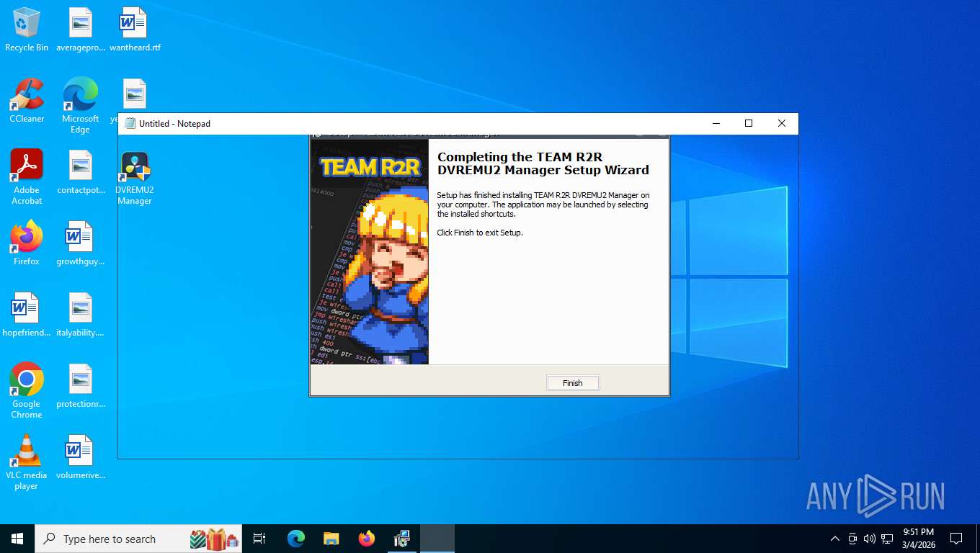Open the Windows Start menu
Screen dimensions: 980x553
[x=17, y=539]
